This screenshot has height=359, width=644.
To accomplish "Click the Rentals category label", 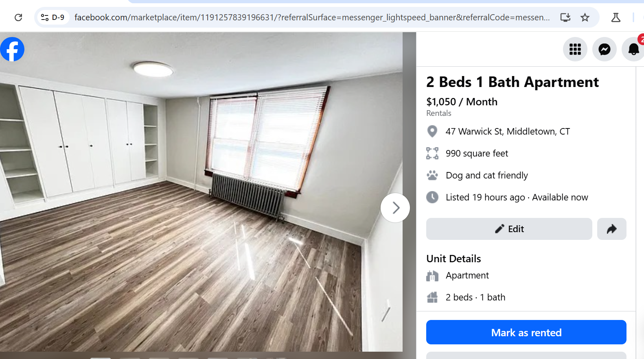I will pos(438,113).
